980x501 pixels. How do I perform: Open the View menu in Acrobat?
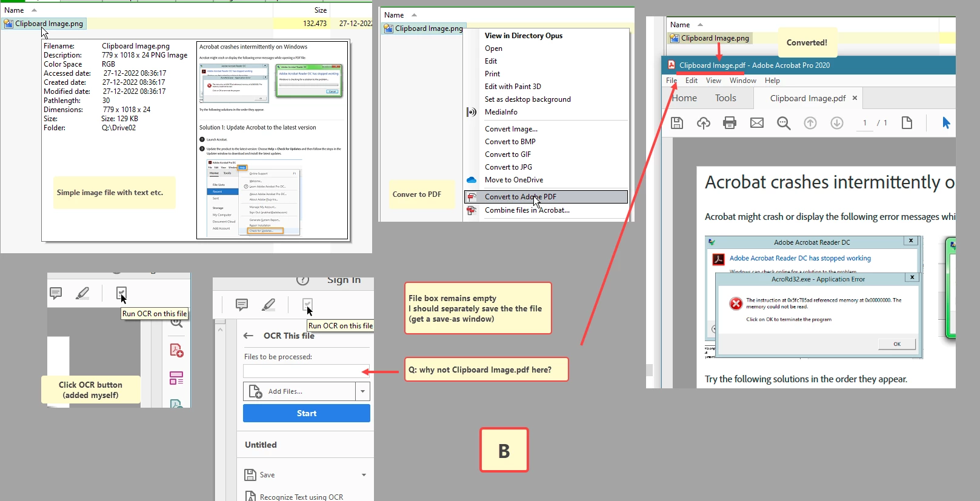[x=713, y=81]
